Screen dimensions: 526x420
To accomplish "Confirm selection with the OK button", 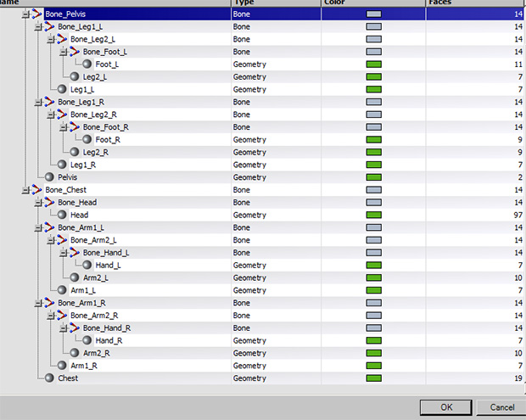I will click(x=445, y=407).
